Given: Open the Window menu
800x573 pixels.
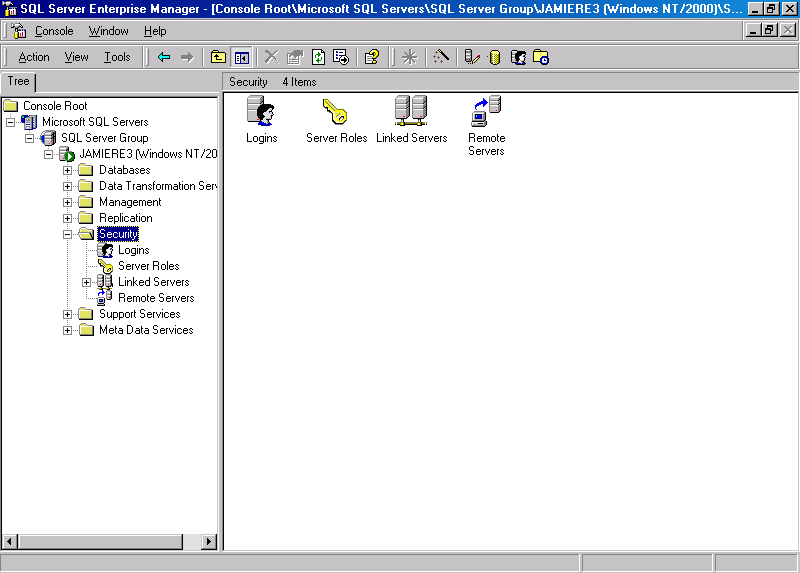Looking at the screenshot, I should click(109, 31).
